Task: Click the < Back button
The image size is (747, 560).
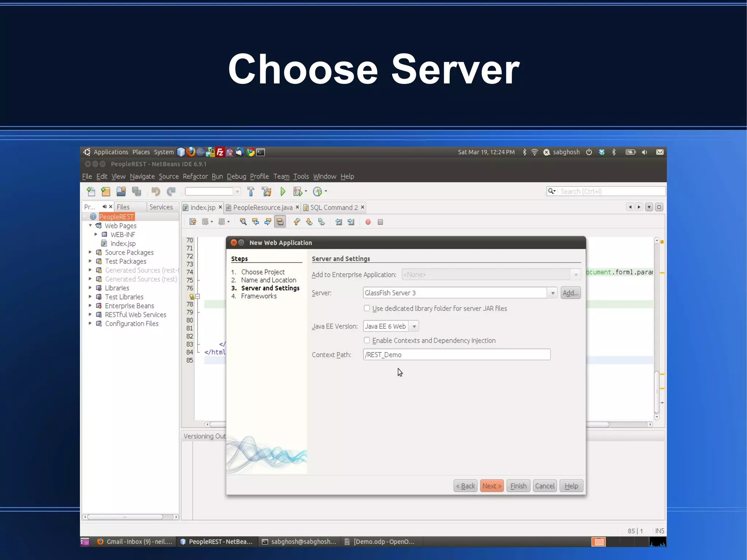Action: [465, 486]
